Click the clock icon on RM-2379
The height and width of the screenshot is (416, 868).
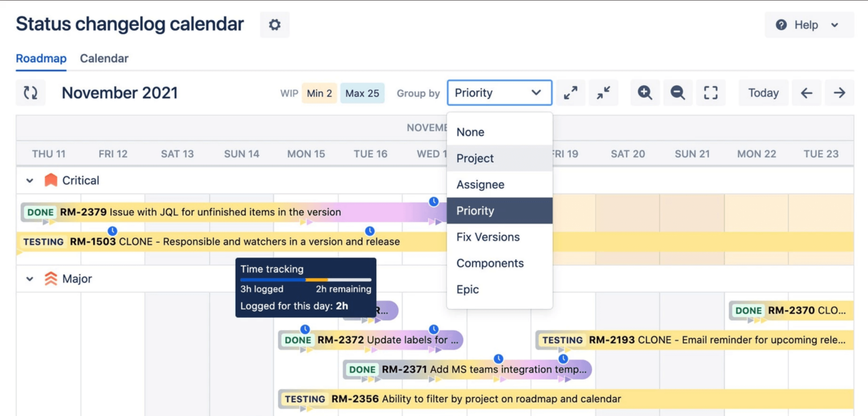tap(433, 201)
